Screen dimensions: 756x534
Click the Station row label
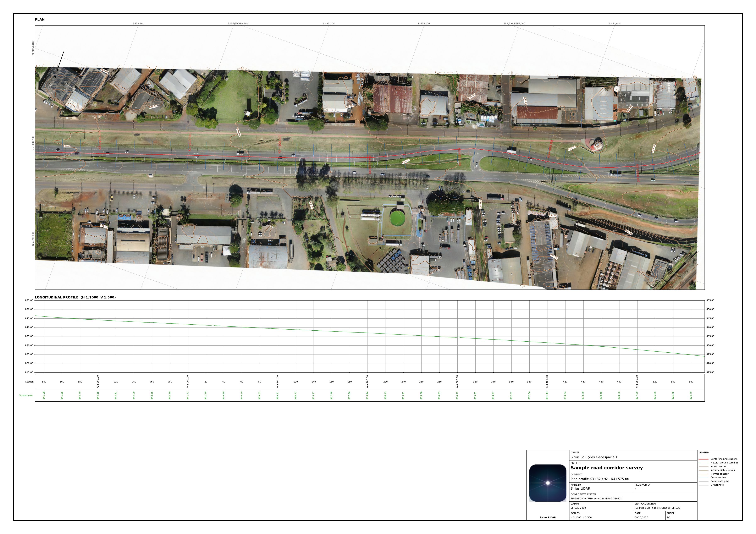click(29, 382)
